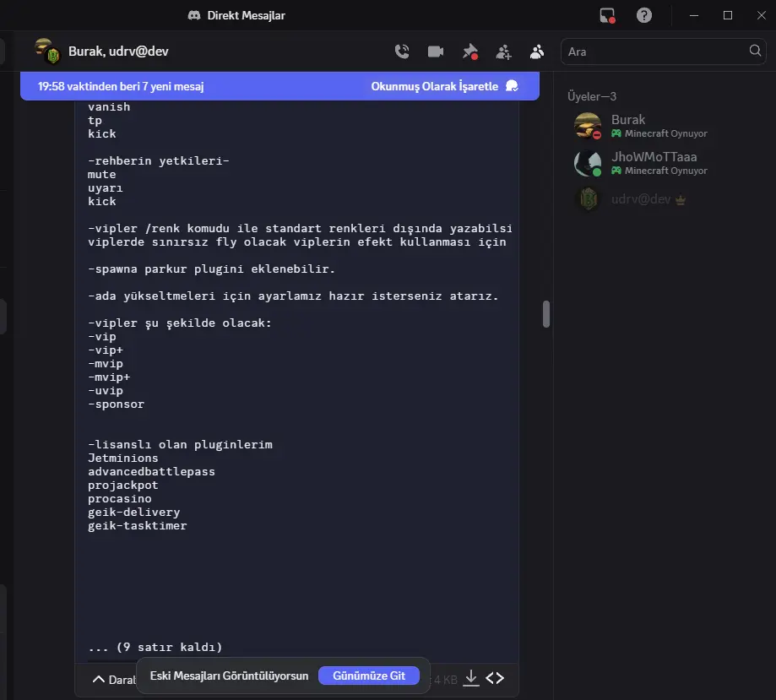Click the text '-mvip+'
Viewport: 776px width, 700px height.
click(x=109, y=377)
